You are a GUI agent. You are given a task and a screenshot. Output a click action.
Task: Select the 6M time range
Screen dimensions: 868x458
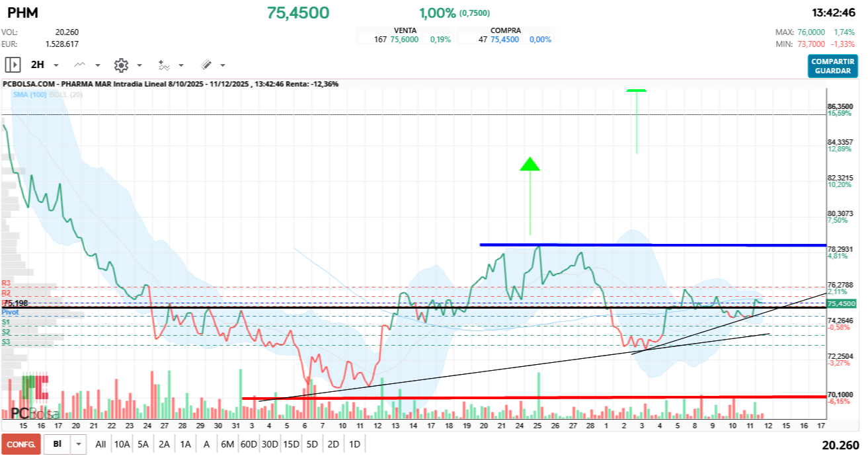(227, 444)
